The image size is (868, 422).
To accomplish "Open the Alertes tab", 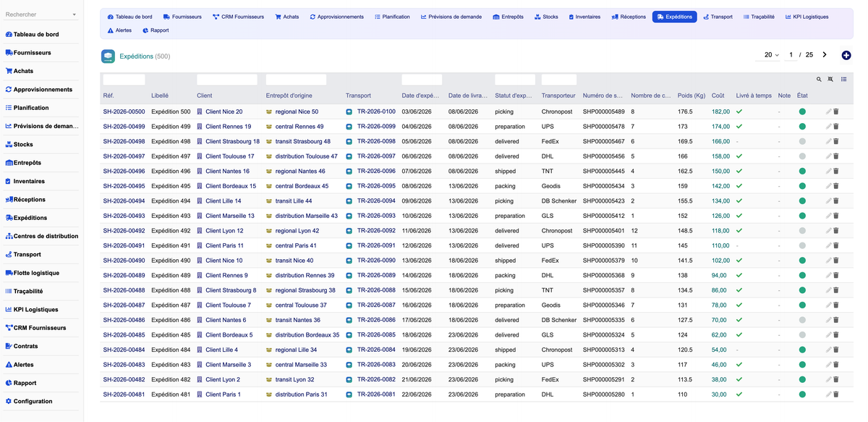I will pyautogui.click(x=119, y=30).
